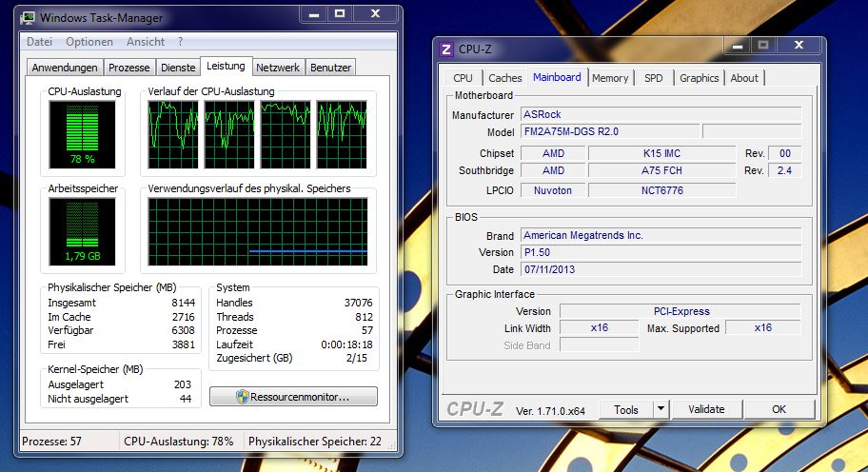This screenshot has height=472, width=868.
Task: Open the Memory tab in CPU-Z
Action: click(610, 78)
